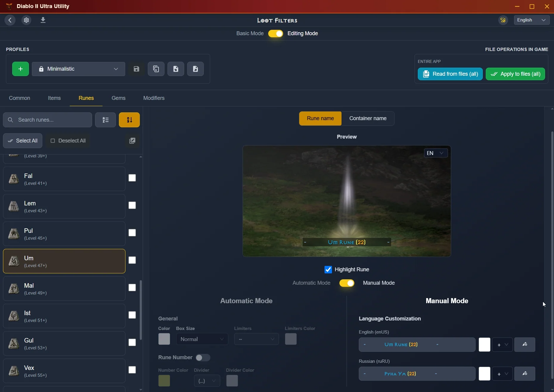Switch the Automatic/Manual Mode toggle
Image resolution: width=554 pixels, height=392 pixels.
pyautogui.click(x=347, y=283)
